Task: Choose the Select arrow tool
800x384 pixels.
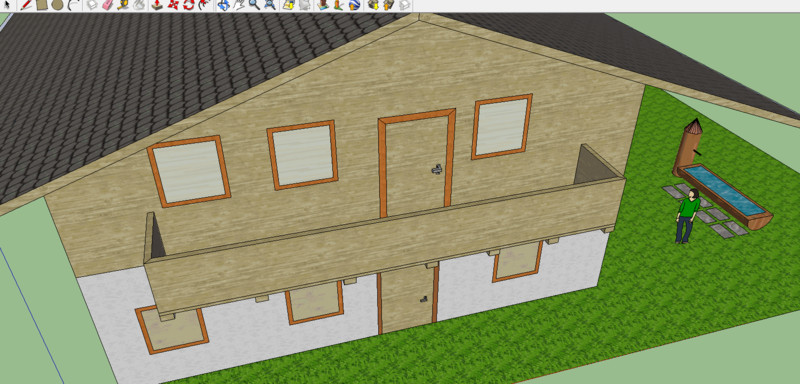Action: pos(6,5)
